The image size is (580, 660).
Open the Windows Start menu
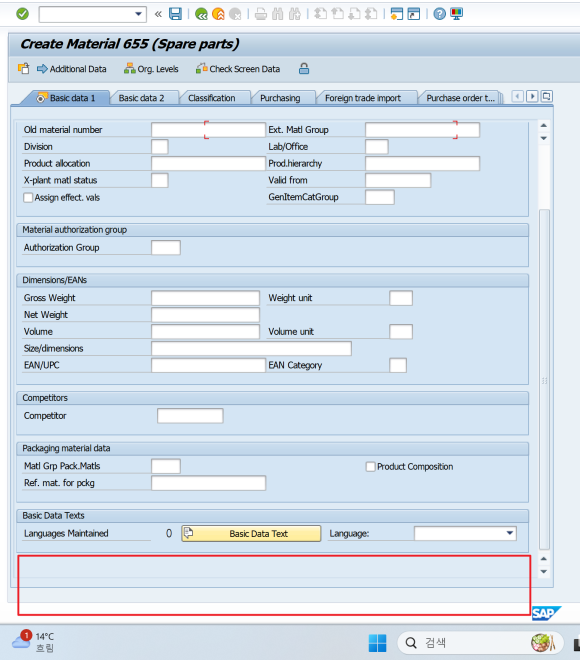click(x=377, y=643)
